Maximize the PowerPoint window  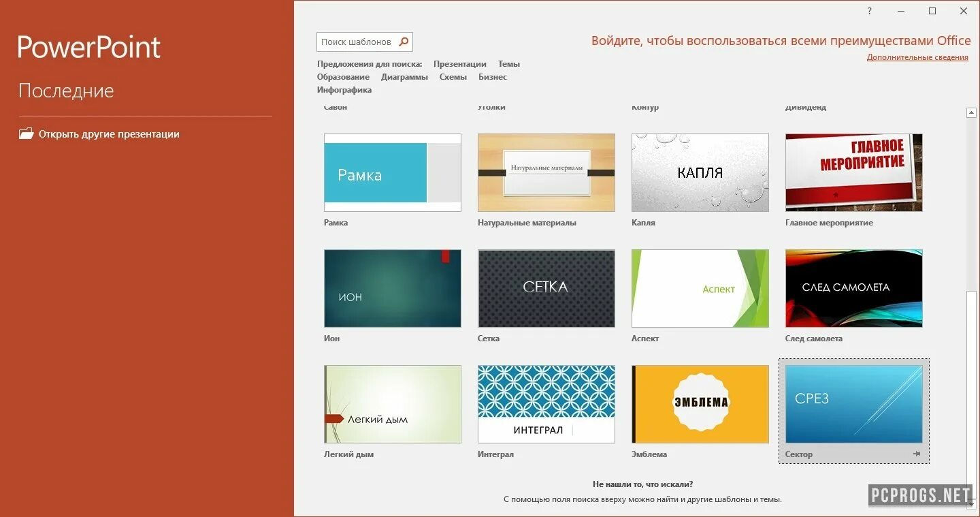[932, 11]
